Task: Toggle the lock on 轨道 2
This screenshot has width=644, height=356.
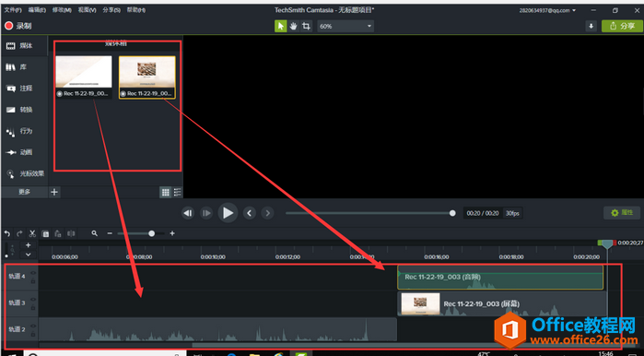Action: (33, 334)
